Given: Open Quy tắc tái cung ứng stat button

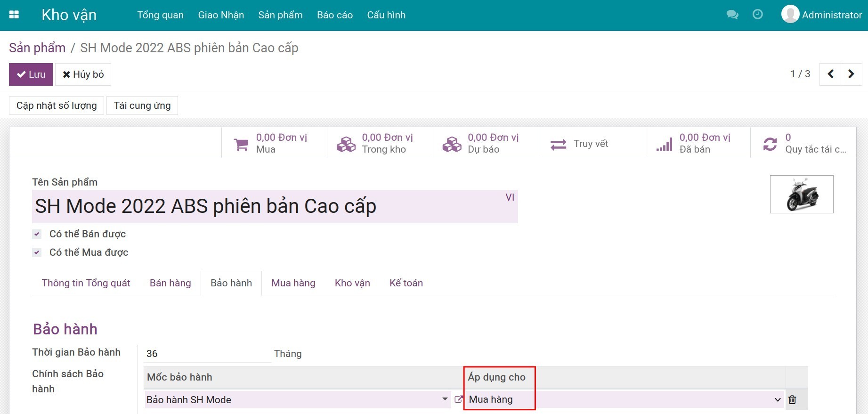Looking at the screenshot, I should pyautogui.click(x=803, y=144).
